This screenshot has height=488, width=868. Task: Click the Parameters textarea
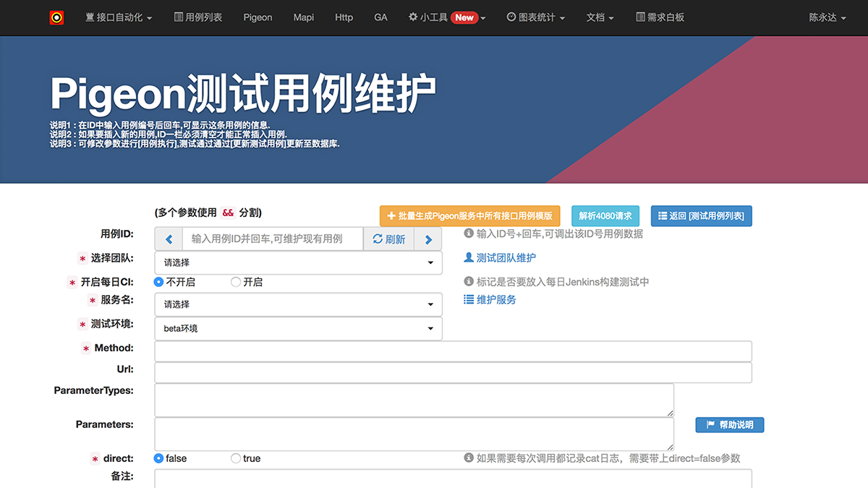414,434
